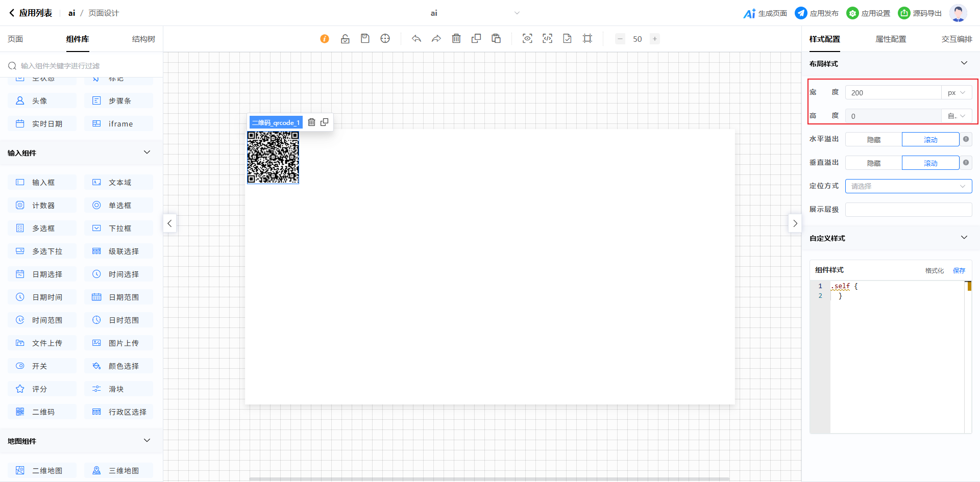The height and width of the screenshot is (482, 980).
Task: Duplicate qrcode_1 using its copy icon
Action: [324, 122]
